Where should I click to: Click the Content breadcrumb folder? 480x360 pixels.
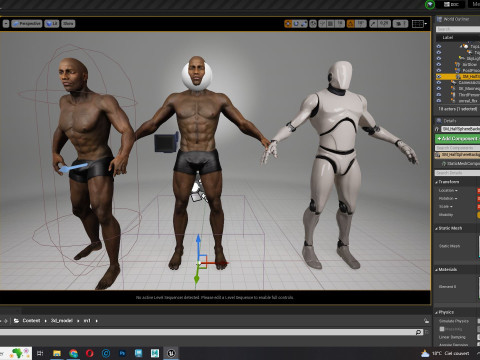coord(31,321)
